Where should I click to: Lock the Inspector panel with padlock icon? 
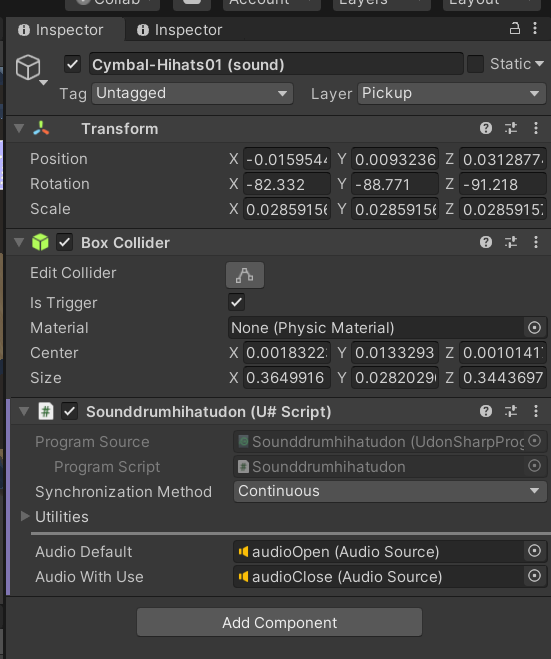pos(515,29)
